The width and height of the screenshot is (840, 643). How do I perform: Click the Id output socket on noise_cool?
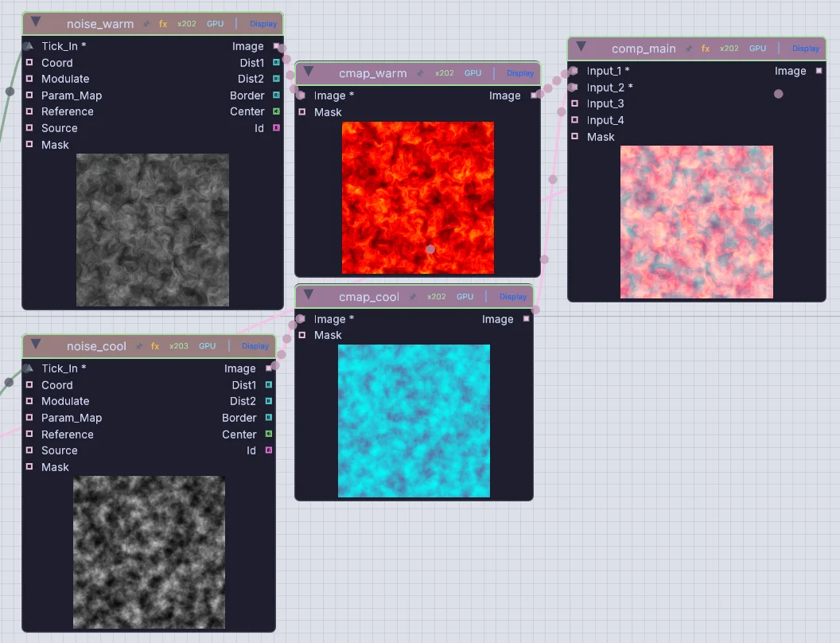[x=269, y=450]
